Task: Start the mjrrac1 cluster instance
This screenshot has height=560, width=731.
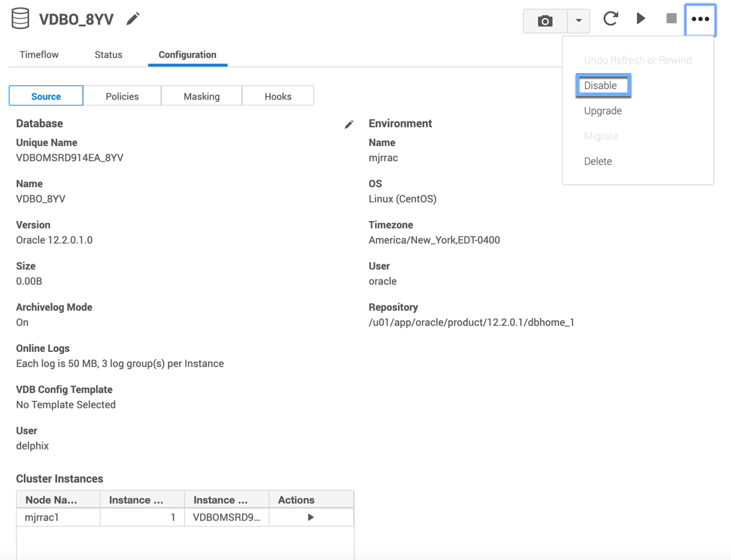Action: [x=311, y=517]
